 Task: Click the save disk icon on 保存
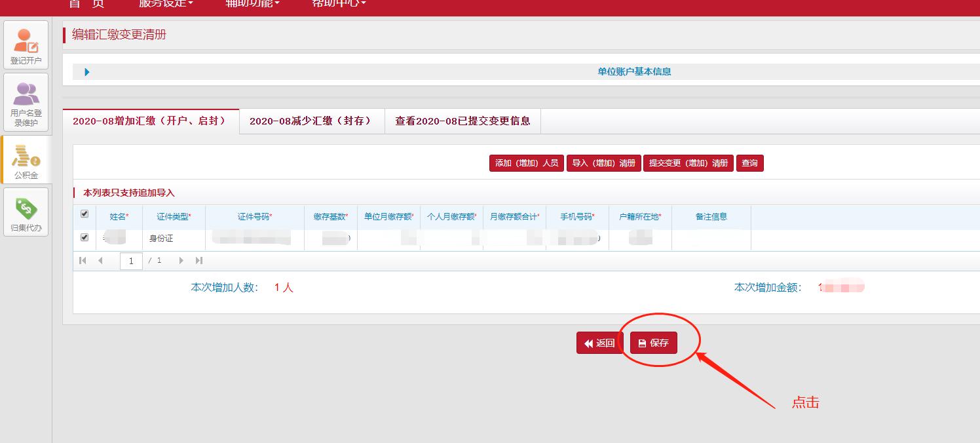coord(644,342)
